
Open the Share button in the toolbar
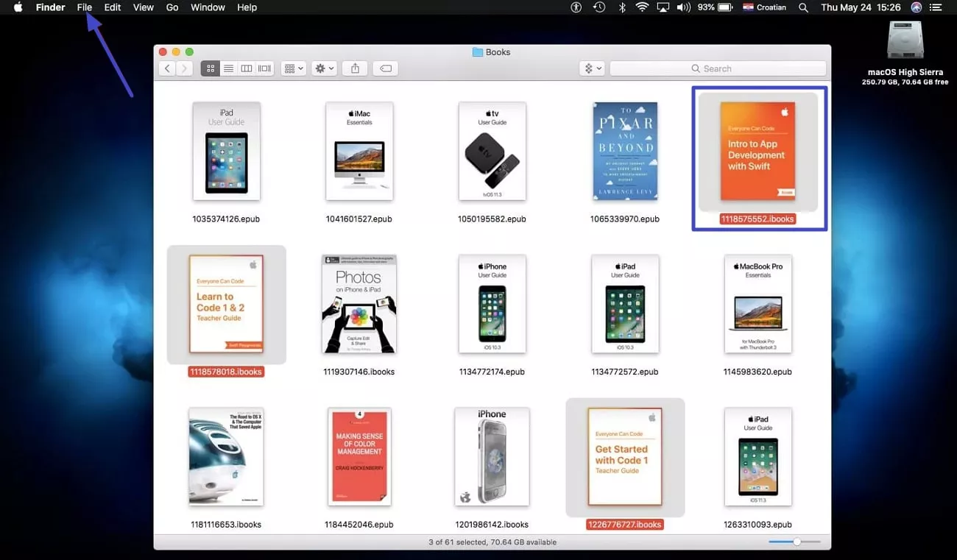pyautogui.click(x=355, y=68)
